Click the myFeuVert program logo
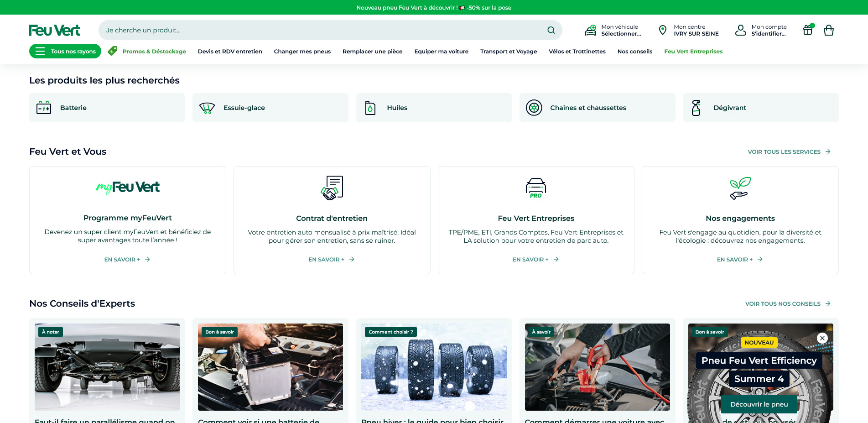Image resolution: width=868 pixels, height=423 pixels. click(128, 187)
